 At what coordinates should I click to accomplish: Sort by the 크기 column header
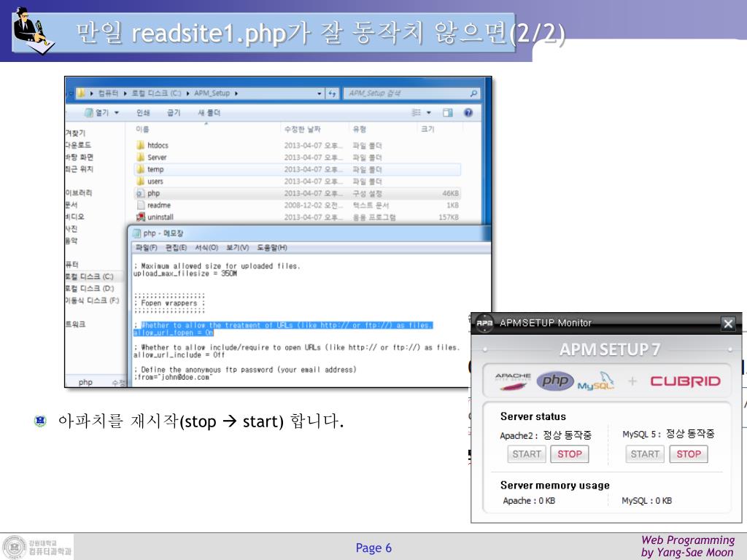click(x=427, y=129)
